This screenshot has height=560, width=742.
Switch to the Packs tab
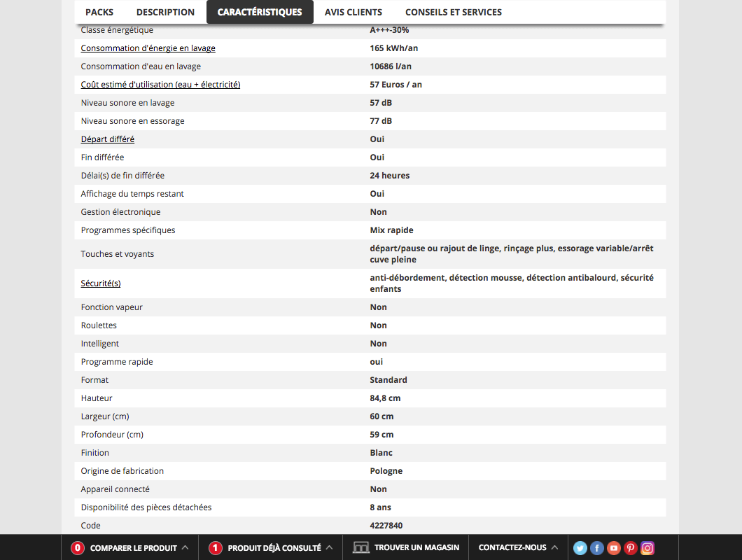pos(99,12)
